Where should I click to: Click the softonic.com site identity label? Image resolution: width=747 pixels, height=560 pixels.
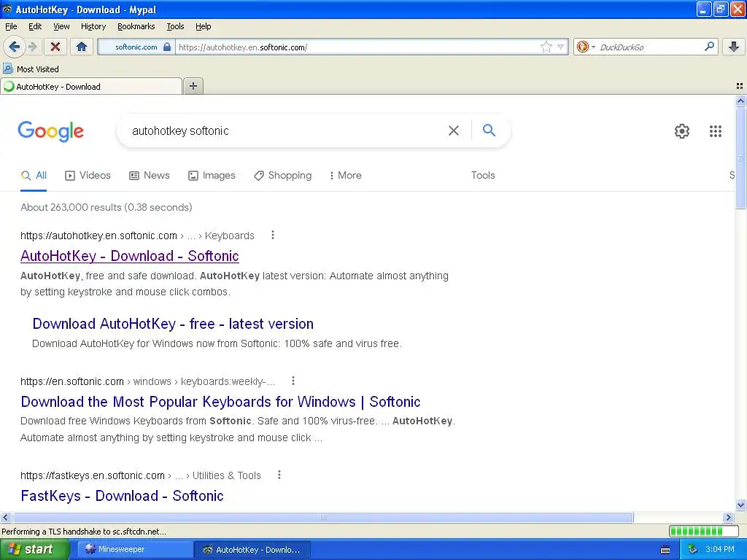tap(136, 47)
